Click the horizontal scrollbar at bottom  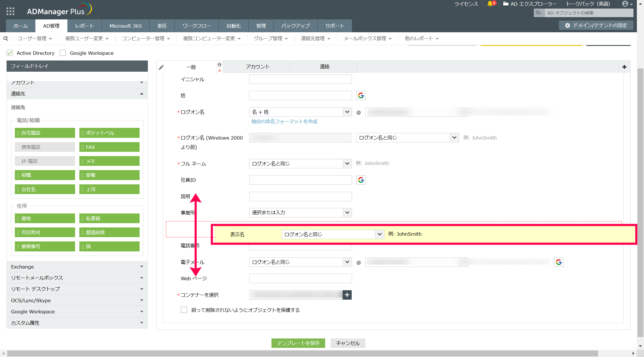303,353
